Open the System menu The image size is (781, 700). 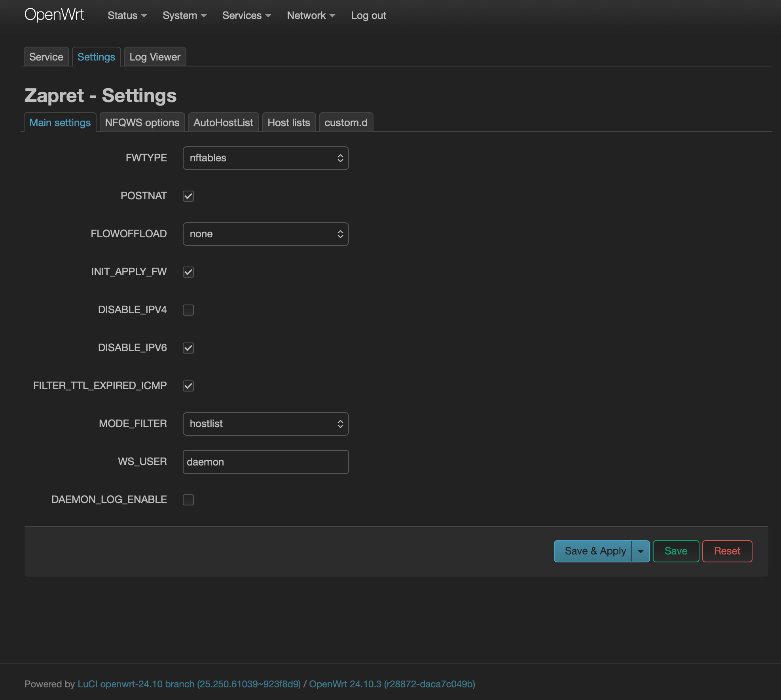pos(184,15)
